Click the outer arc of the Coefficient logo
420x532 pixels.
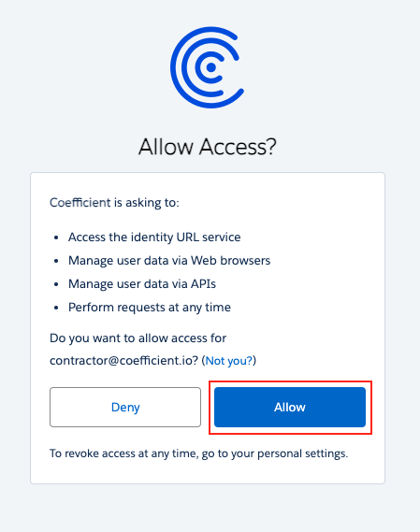tap(174, 67)
